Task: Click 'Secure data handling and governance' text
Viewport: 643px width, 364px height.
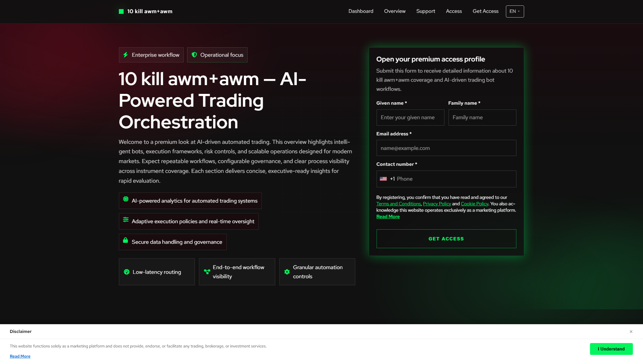Action: tap(177, 242)
